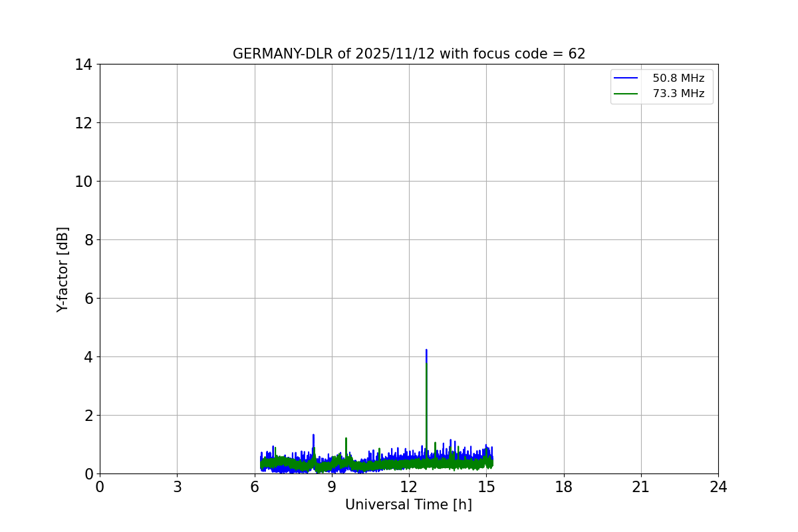The width and height of the screenshot is (798, 532).
Task: Click the plot title GERMANY-DLR of 2025/11/12
Action: [409, 54]
